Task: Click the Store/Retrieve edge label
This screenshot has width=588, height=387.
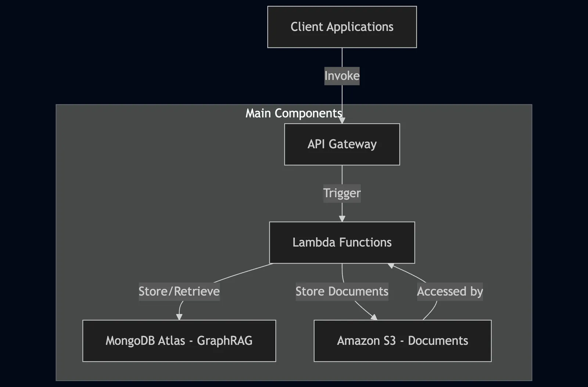Action: tap(179, 292)
